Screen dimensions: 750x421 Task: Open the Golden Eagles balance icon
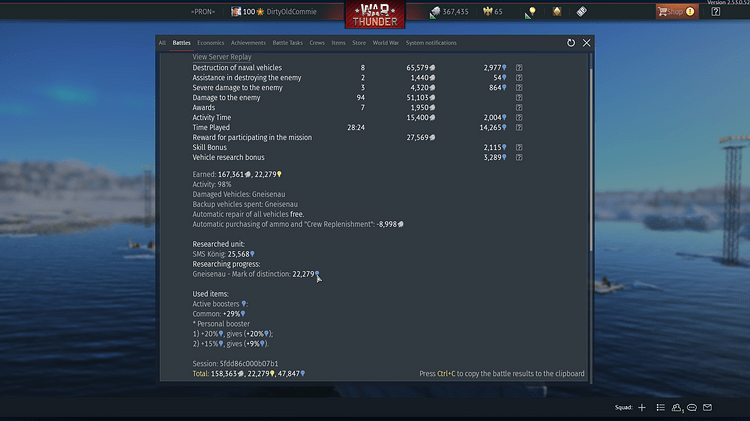[x=487, y=11]
